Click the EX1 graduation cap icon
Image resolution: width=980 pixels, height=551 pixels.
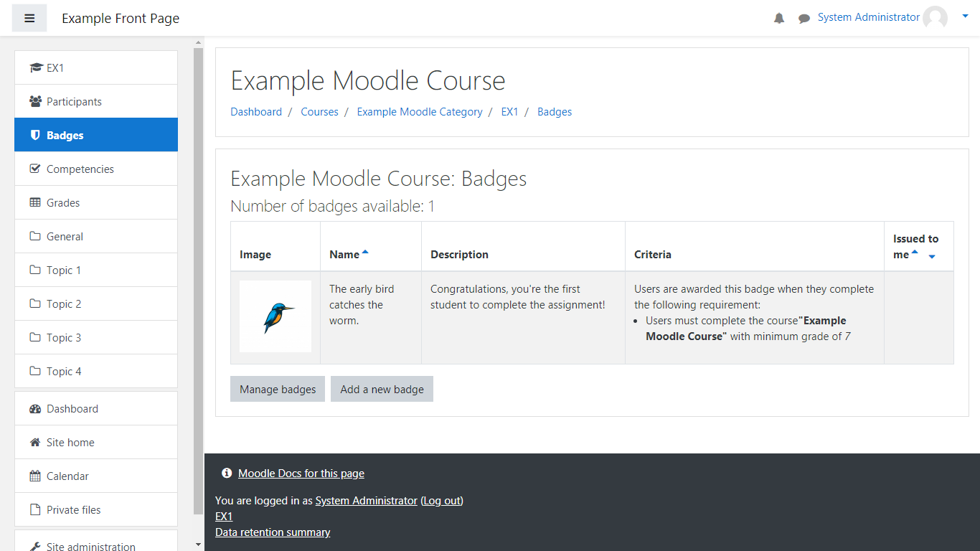click(36, 68)
